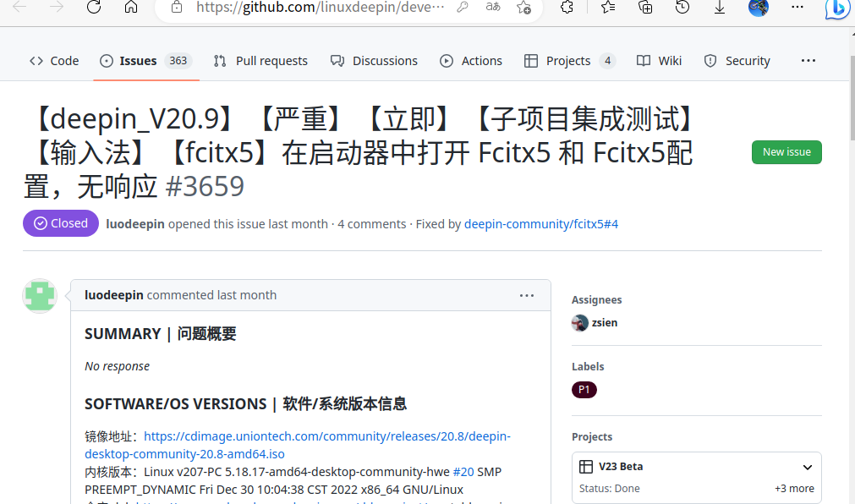
Task: Open Edge Copilot sidebar icon
Action: coord(837,9)
